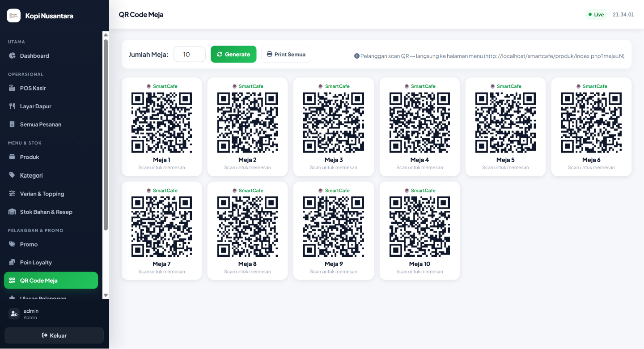Click the Semua Pesanan receipt icon
Image resolution: width=644 pixels, height=349 pixels.
pos(12,124)
